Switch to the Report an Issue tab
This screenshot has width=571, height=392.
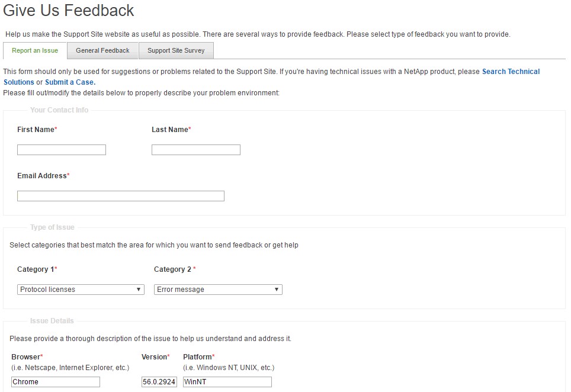[35, 51]
